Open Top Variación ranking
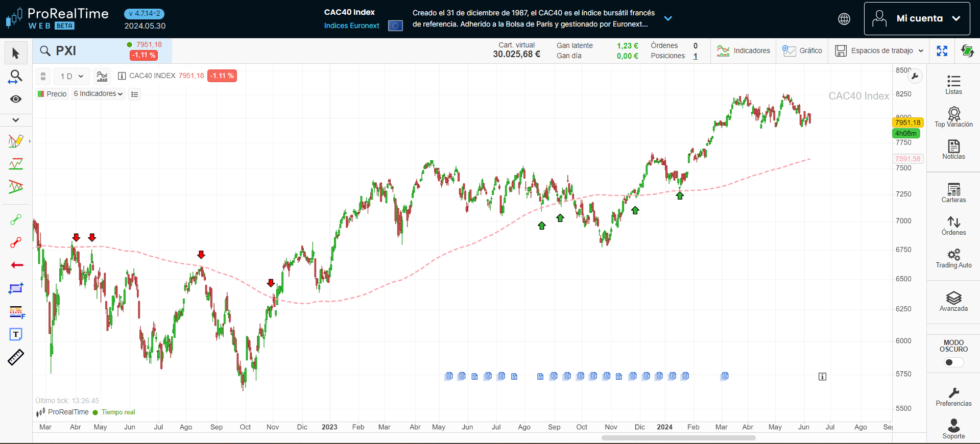 953,117
